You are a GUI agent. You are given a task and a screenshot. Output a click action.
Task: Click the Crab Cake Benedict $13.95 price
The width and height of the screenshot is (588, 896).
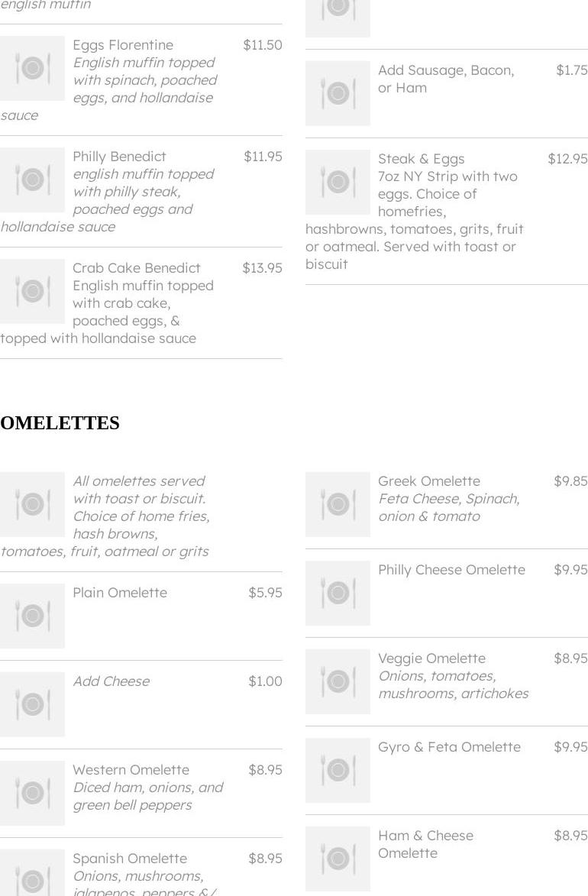click(262, 268)
